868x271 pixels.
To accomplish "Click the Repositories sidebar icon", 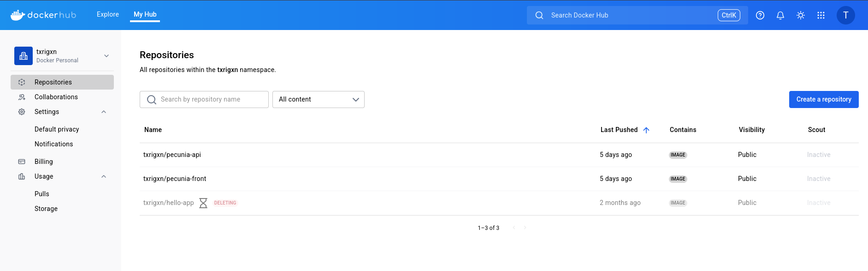I will click(22, 82).
